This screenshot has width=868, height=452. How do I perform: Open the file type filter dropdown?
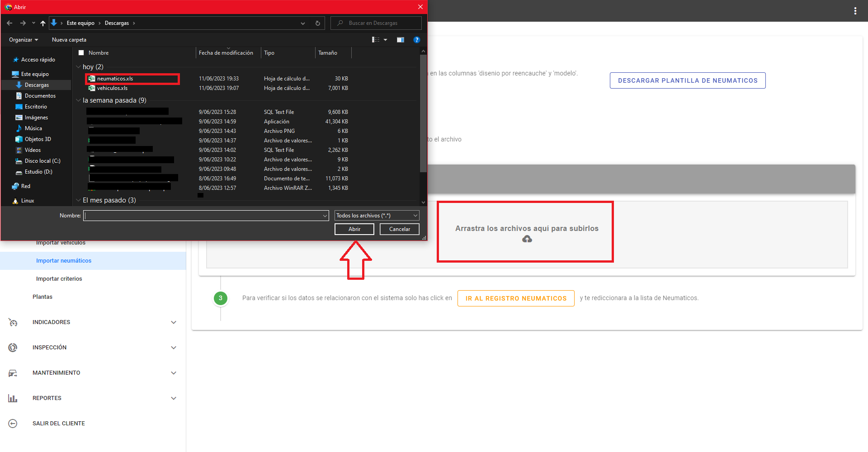(377, 216)
